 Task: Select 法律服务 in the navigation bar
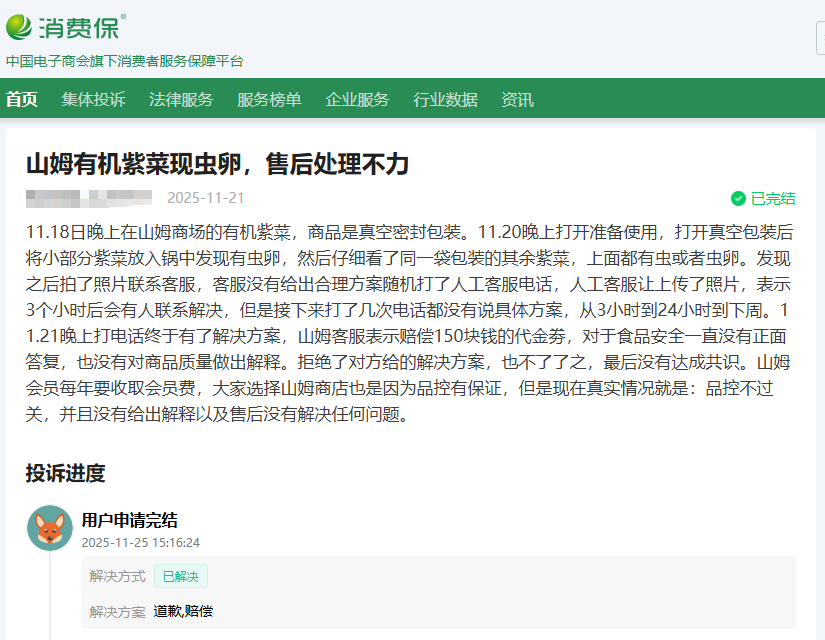181,99
